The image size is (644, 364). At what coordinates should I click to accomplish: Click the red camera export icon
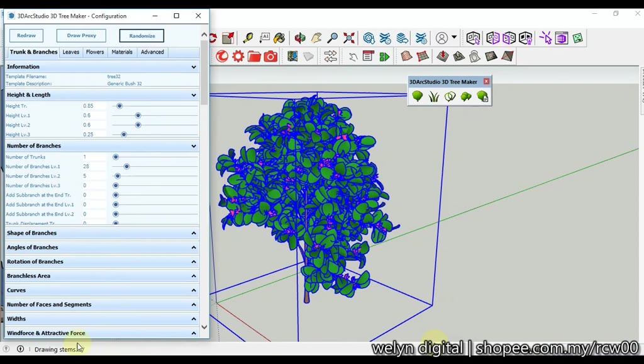coord(270,56)
